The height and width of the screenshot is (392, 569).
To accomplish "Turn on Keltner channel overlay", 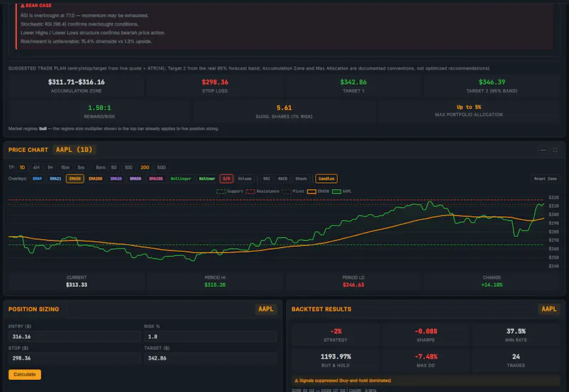I will point(207,179).
